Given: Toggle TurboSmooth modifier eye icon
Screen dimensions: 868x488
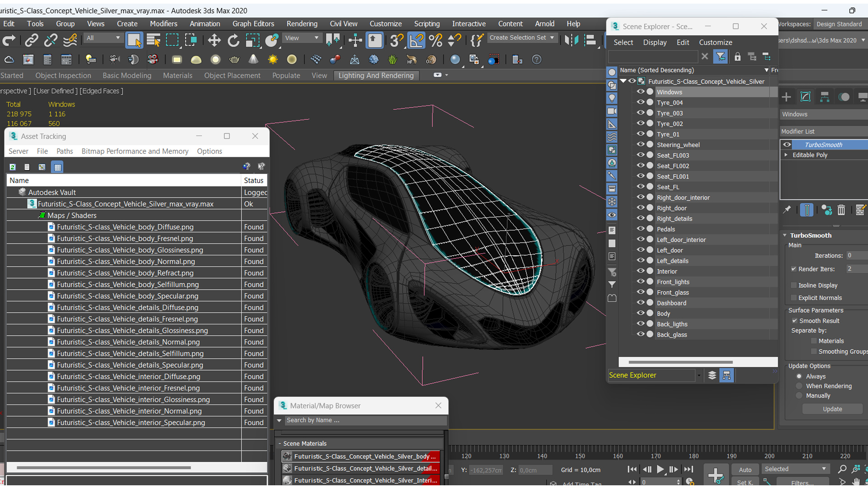Looking at the screenshot, I should [787, 145].
